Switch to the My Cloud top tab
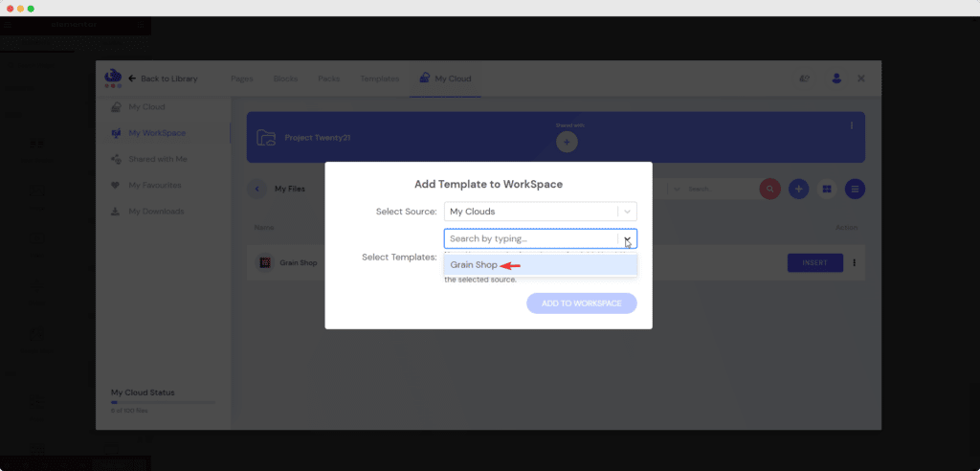The height and width of the screenshot is (471, 980). 445,78
